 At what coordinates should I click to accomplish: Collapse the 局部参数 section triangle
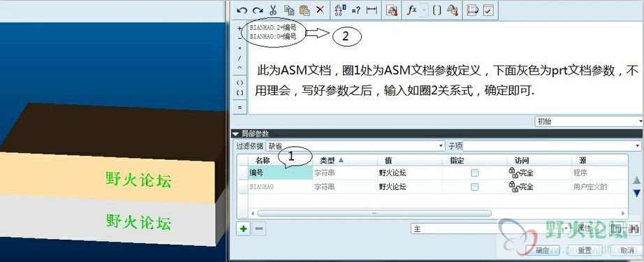click(x=235, y=133)
